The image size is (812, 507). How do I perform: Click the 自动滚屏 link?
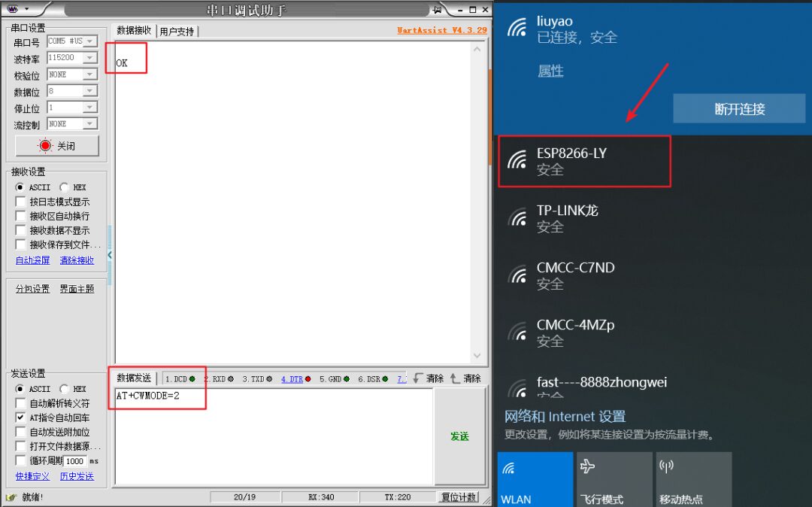(x=32, y=260)
